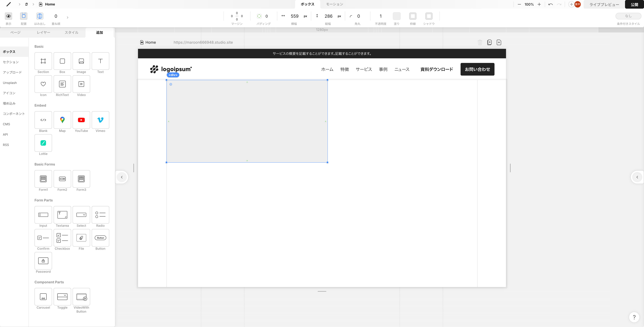The width and height of the screenshot is (644, 327).
Task: Add a File form part
Action: coord(81,238)
